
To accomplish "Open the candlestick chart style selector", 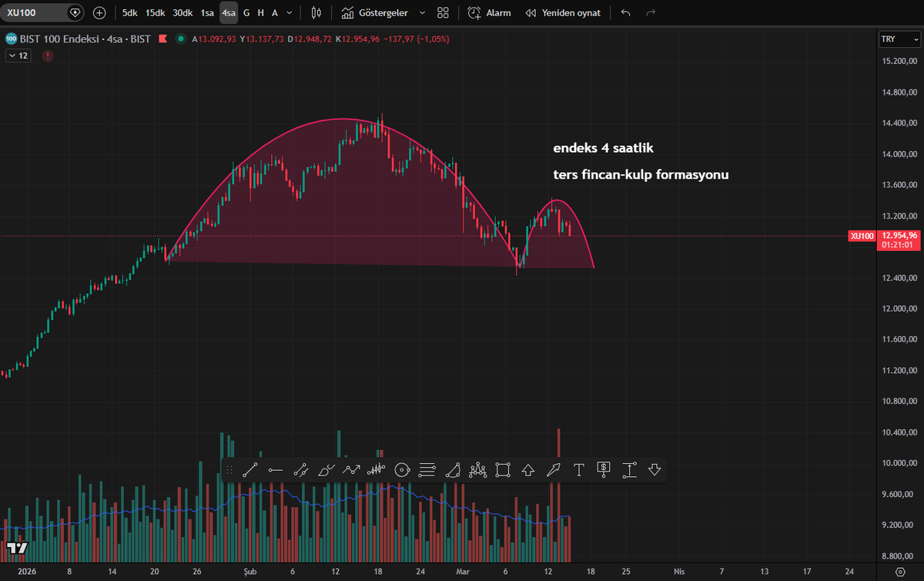I will 316,13.
